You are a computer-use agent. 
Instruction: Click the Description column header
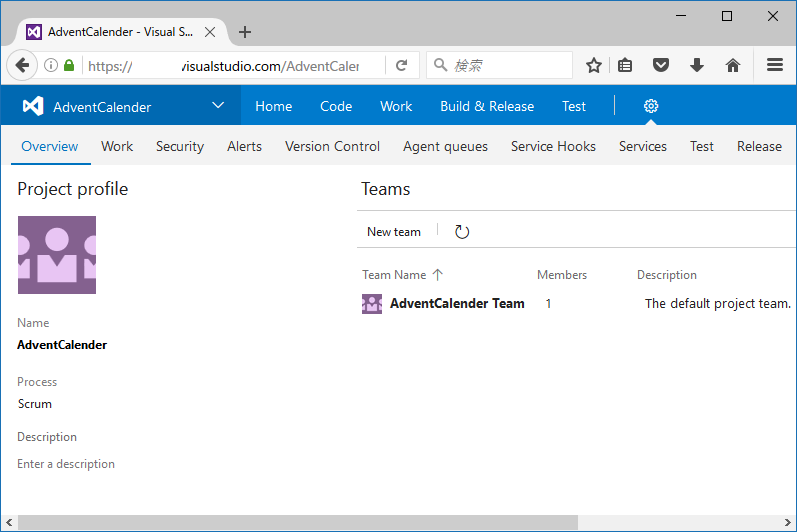pos(666,275)
